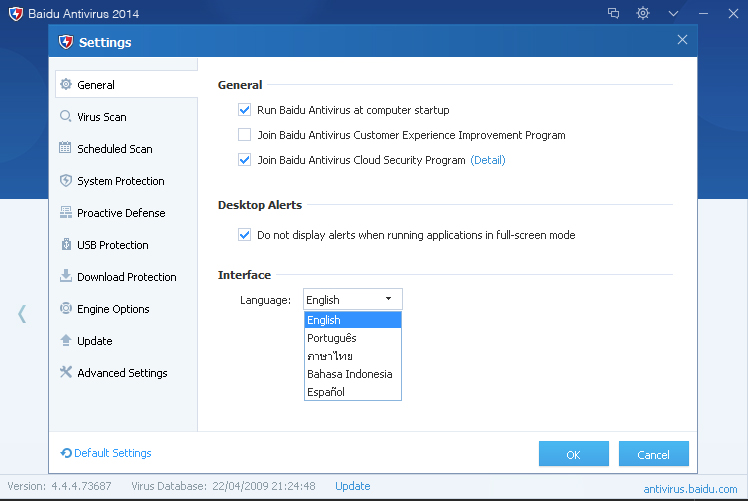Enable Customer Experience Improvement Program checkbox
The height and width of the screenshot is (501, 748).
[x=244, y=135]
